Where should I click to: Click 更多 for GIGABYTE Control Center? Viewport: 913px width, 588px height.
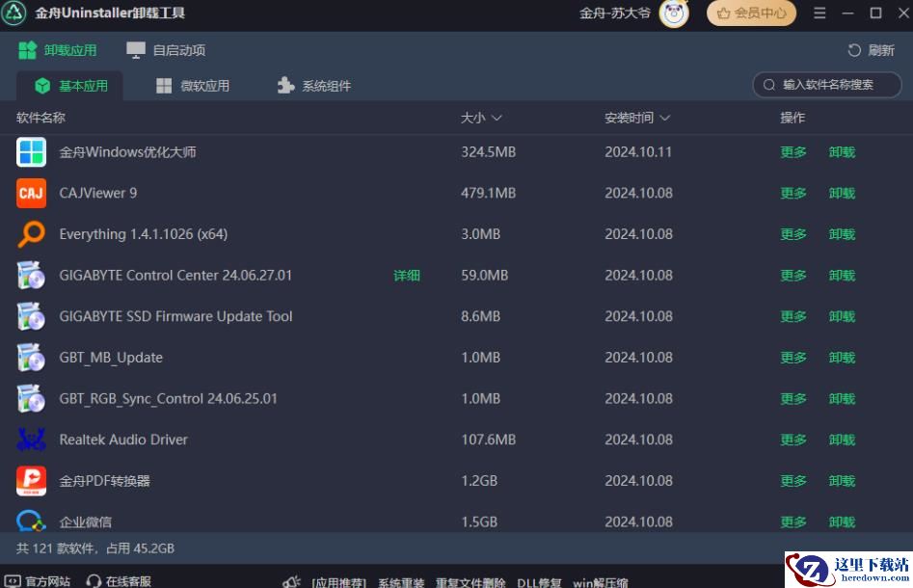(x=793, y=276)
